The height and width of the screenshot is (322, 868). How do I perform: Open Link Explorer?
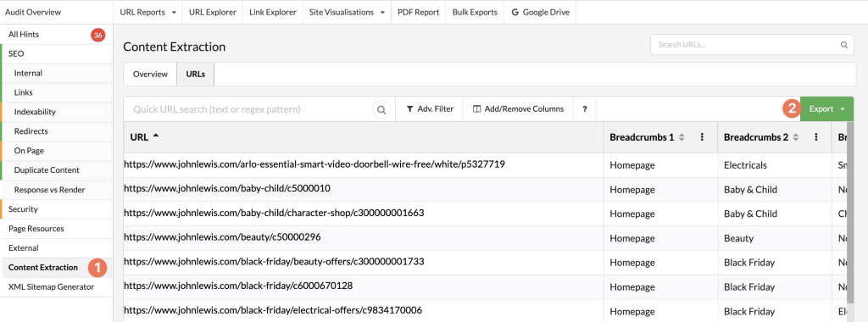(x=273, y=12)
